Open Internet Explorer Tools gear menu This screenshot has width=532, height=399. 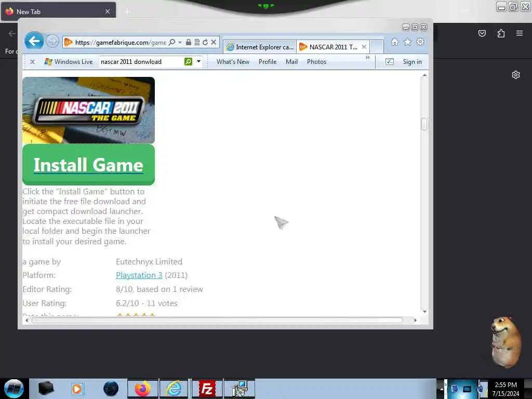[420, 42]
